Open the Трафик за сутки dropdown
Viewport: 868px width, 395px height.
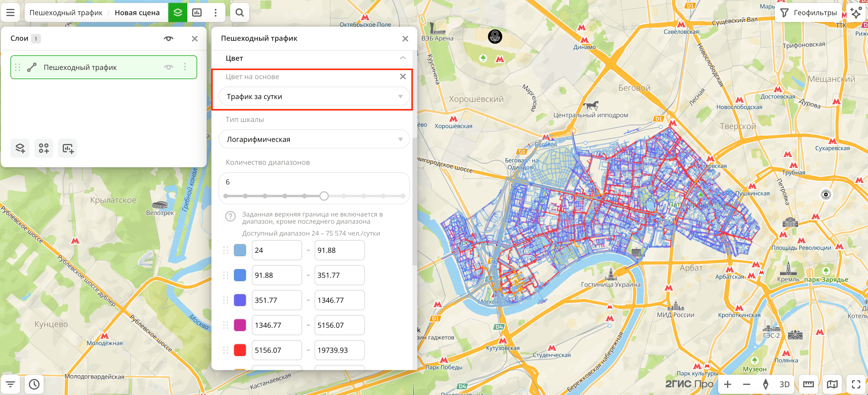pyautogui.click(x=314, y=96)
